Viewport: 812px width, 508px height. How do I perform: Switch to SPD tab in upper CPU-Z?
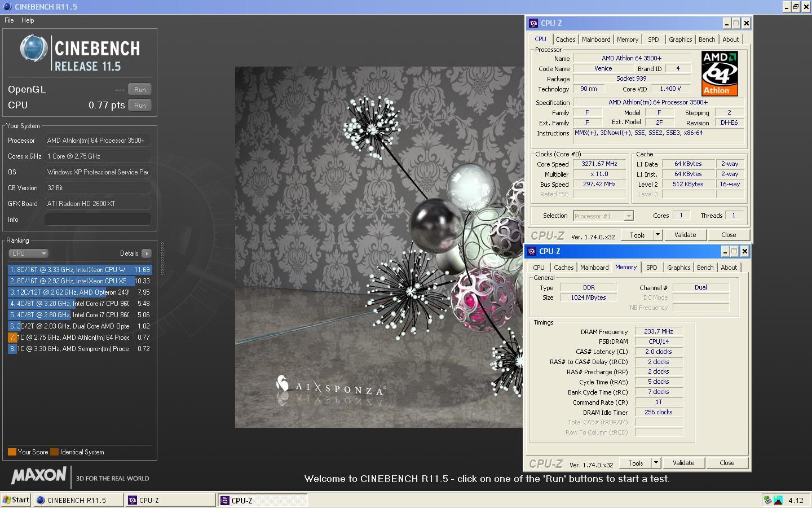pyautogui.click(x=654, y=40)
